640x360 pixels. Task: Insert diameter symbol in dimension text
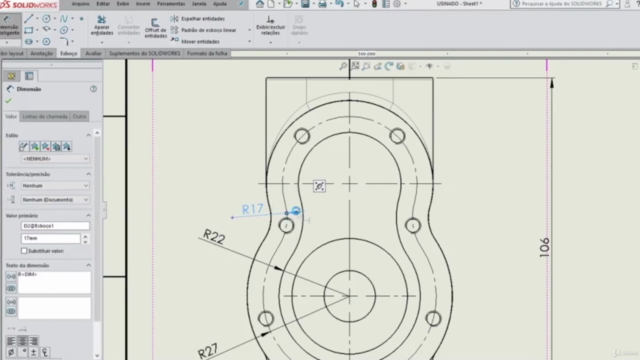tap(11, 352)
